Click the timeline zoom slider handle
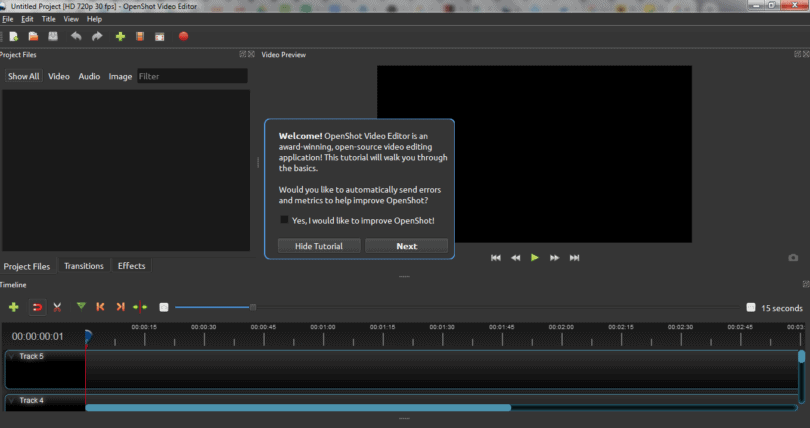This screenshot has height=428, width=810. pyautogui.click(x=253, y=307)
